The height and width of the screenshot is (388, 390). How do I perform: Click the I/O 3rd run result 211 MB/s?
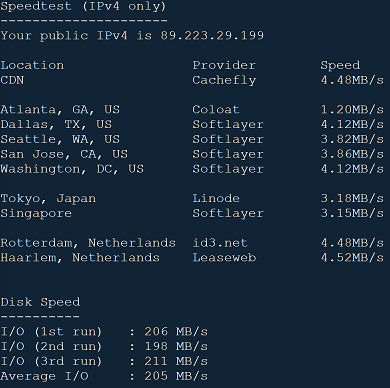[176, 361]
